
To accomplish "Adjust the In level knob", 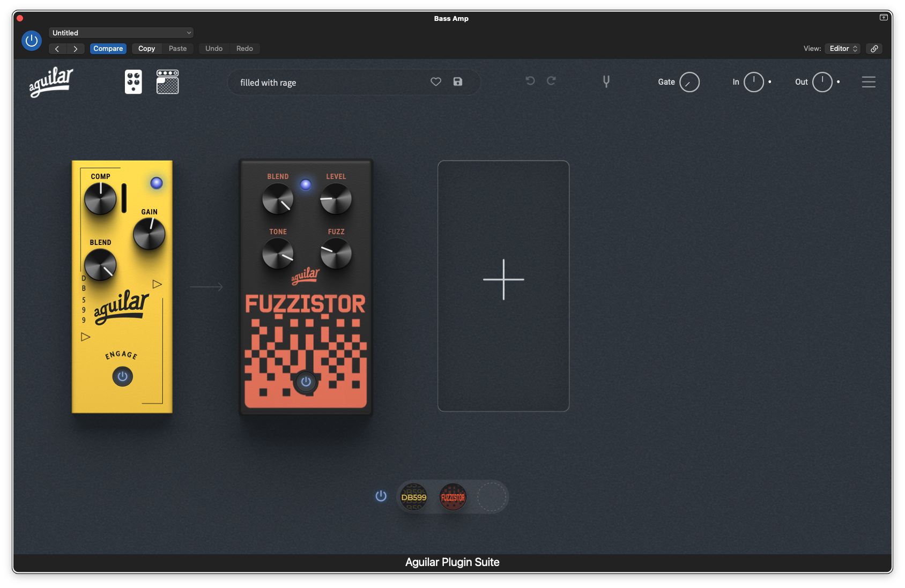I will 754,82.
